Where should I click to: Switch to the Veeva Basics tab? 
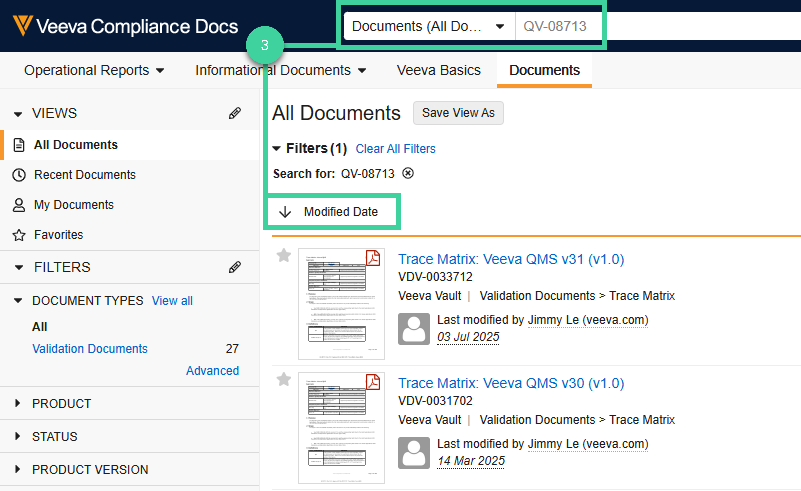click(439, 70)
